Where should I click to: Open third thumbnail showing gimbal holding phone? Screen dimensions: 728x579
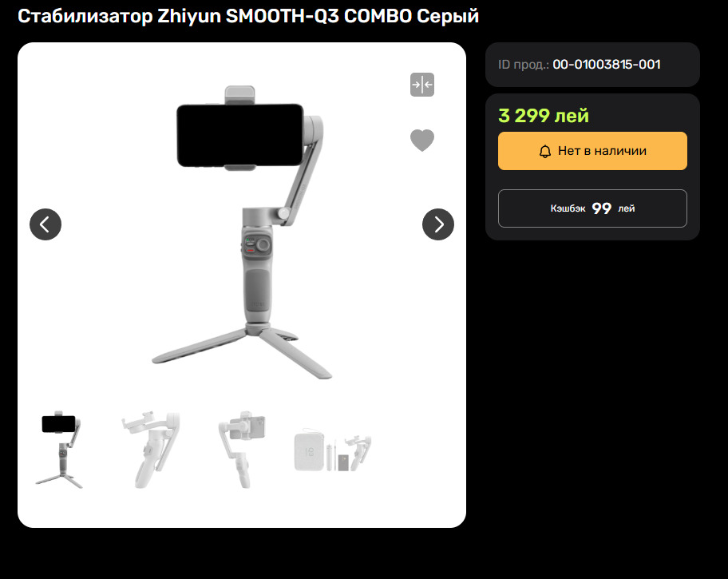(x=243, y=450)
